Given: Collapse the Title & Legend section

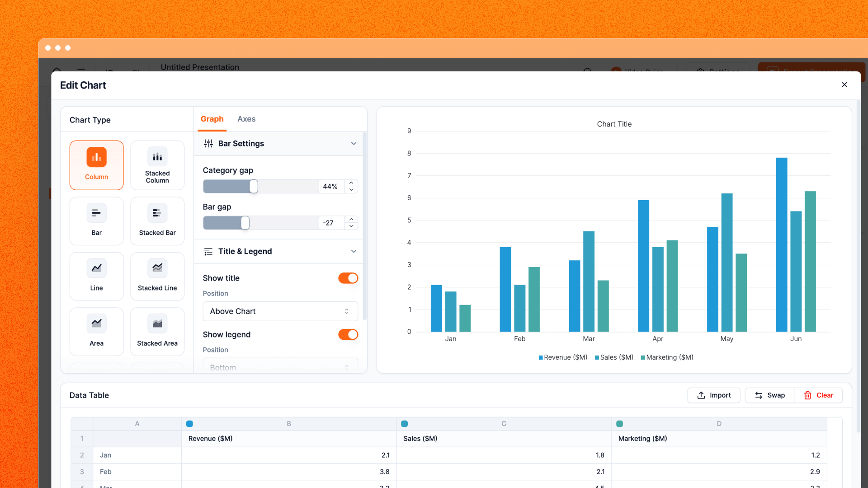Looking at the screenshot, I should (354, 251).
